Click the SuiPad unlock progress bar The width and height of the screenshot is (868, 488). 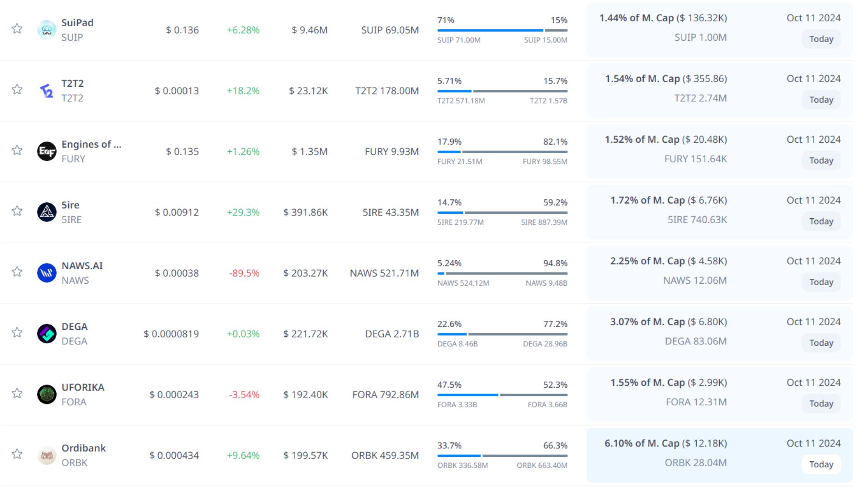pyautogui.click(x=502, y=30)
